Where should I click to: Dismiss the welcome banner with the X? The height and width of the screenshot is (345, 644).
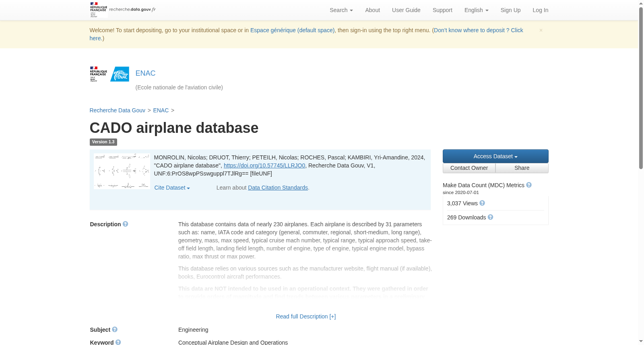click(541, 30)
